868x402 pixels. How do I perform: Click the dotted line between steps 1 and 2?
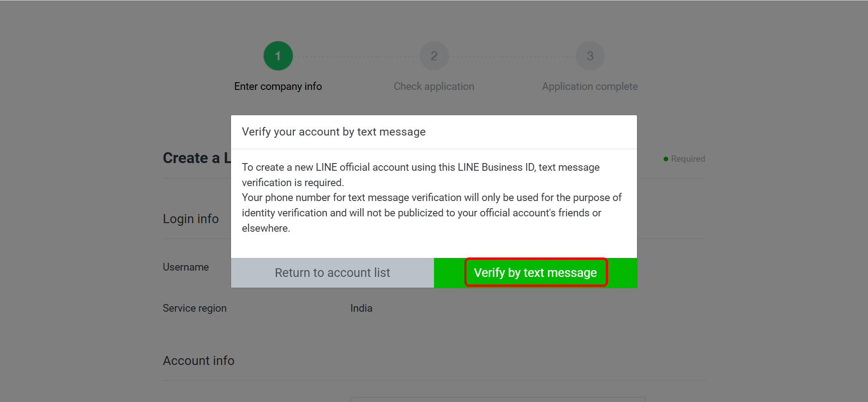[x=356, y=56]
